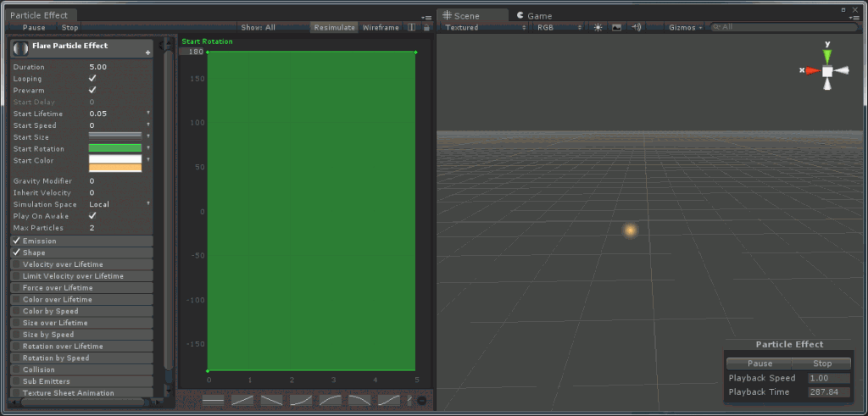The height and width of the screenshot is (416, 868).
Task: Open Start Color mode dropdown arrow
Action: point(147,159)
